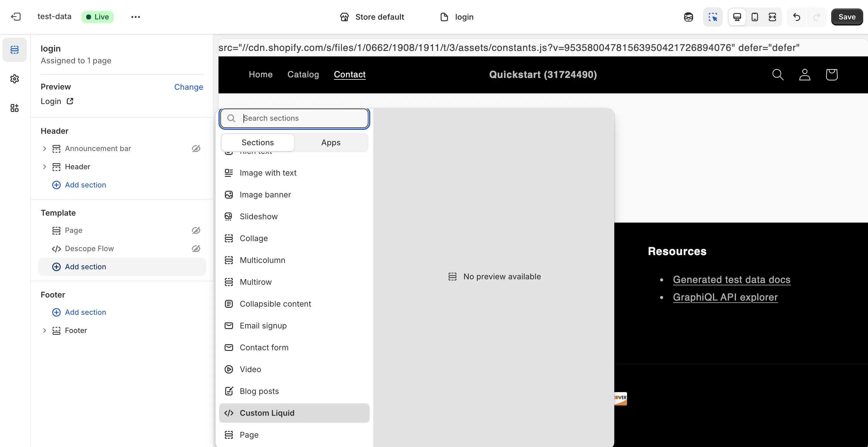Expand the Header section chevron
The image size is (868, 447).
pos(44,166)
